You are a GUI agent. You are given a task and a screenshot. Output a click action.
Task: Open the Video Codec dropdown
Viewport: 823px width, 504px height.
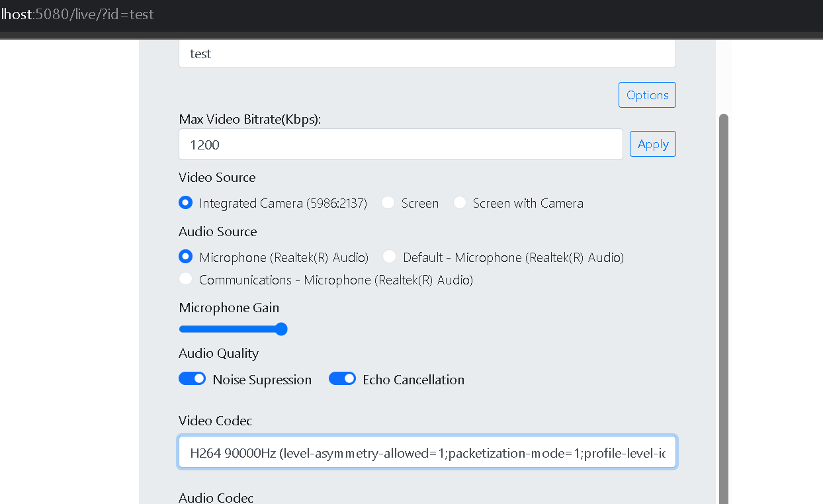point(427,452)
